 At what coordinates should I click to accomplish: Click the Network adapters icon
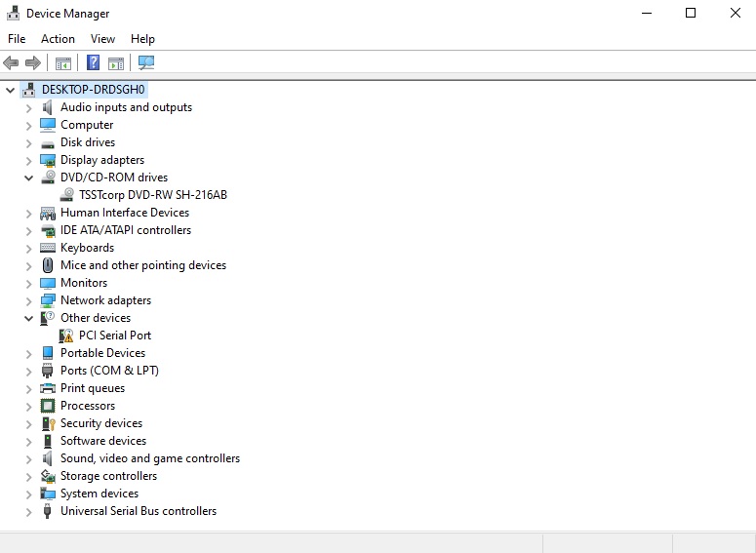[x=47, y=300]
